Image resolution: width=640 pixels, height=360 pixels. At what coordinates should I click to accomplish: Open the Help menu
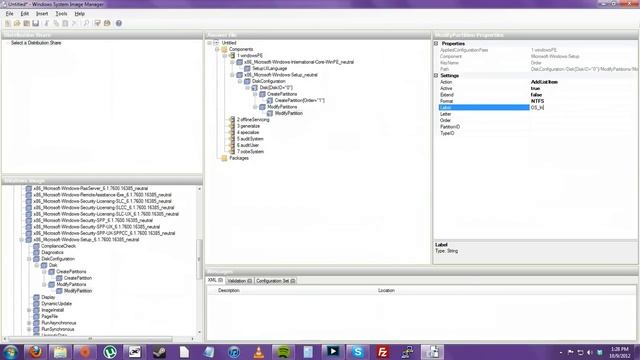pyautogui.click(x=80, y=13)
